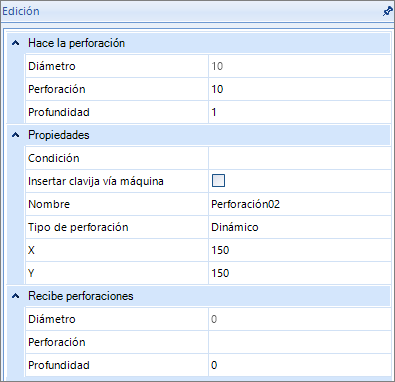Select the Propiedades header label
The width and height of the screenshot is (395, 382).
pos(59,135)
